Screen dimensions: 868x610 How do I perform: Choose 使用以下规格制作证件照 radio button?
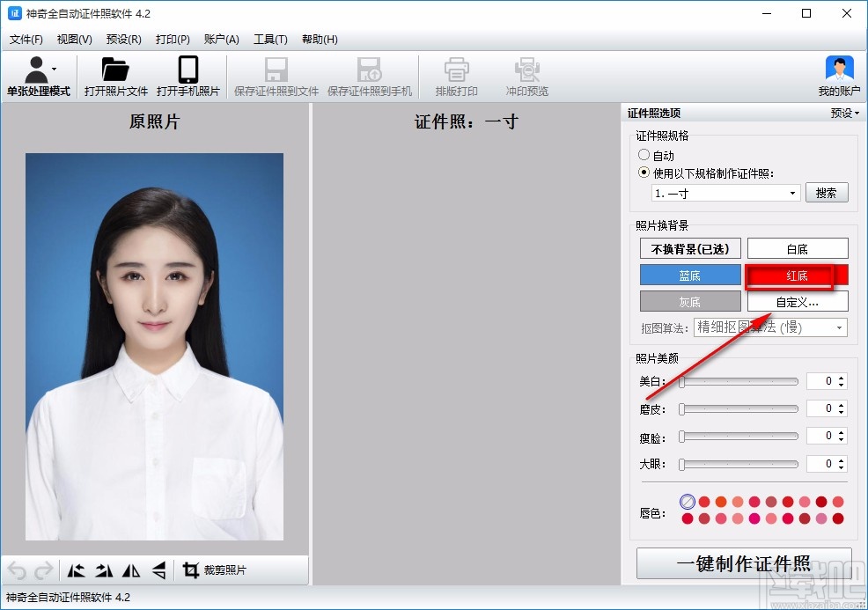(x=644, y=173)
